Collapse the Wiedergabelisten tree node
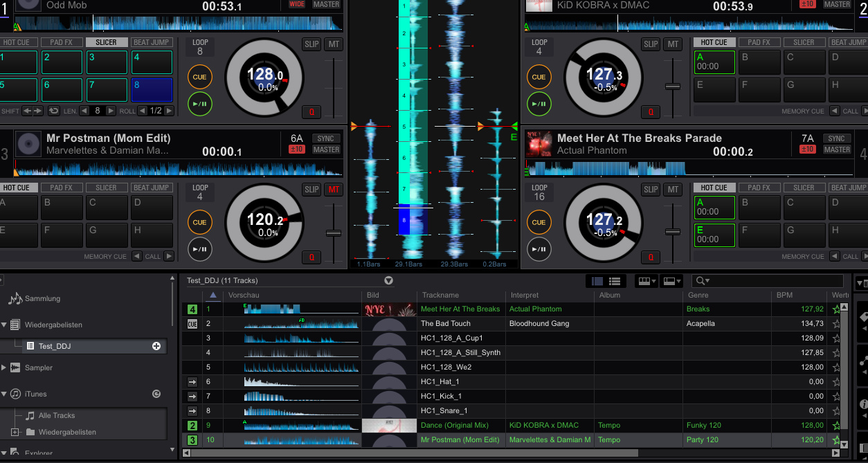Image resolution: width=868 pixels, height=463 pixels. tap(4, 325)
